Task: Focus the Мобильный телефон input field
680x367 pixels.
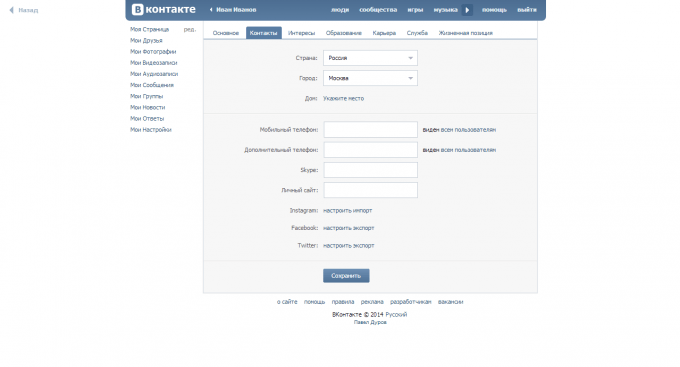Action: [x=371, y=130]
